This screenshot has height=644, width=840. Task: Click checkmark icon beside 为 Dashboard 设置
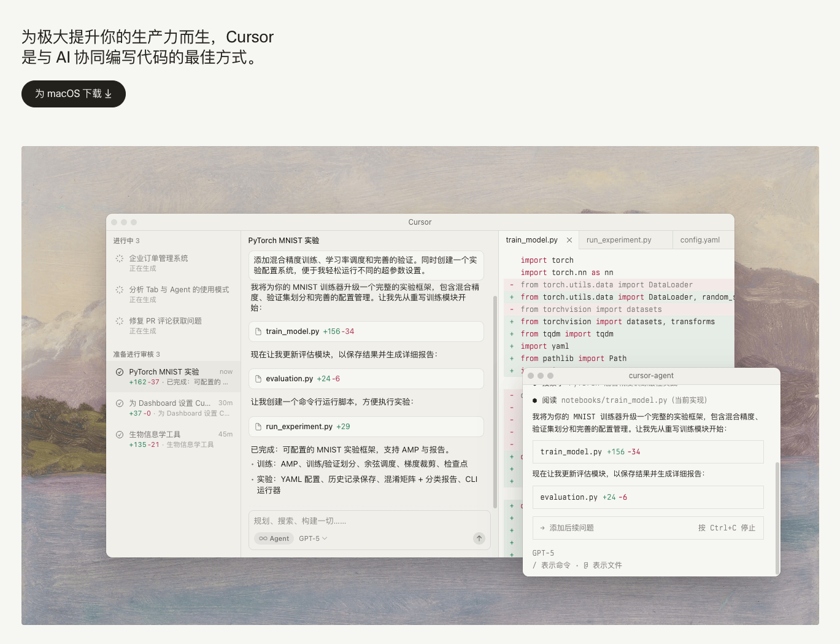[x=120, y=403]
